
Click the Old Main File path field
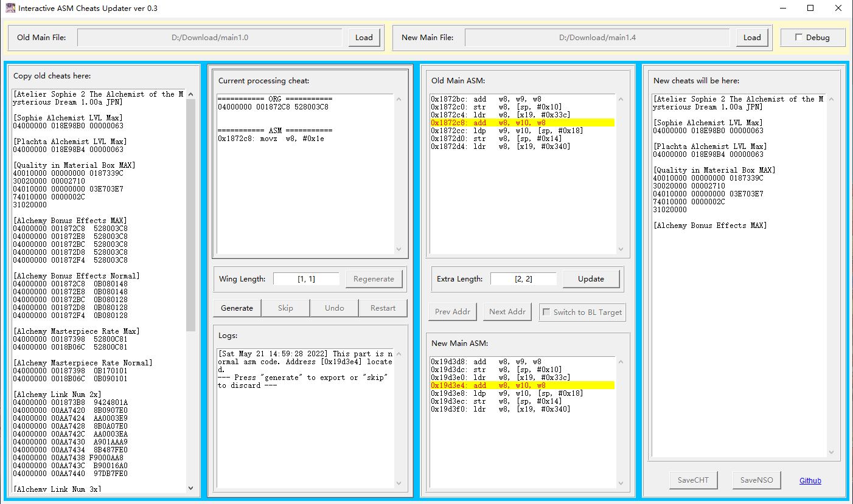point(210,38)
